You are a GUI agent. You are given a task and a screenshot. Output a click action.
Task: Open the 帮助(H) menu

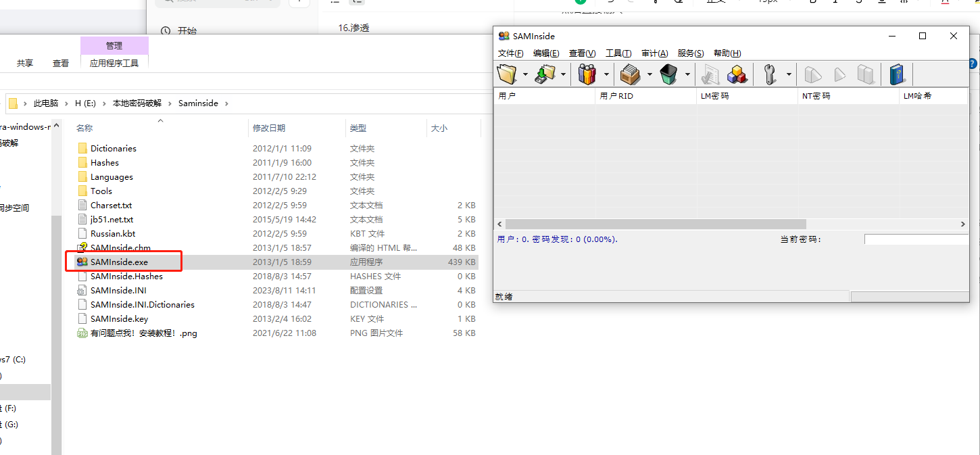(x=727, y=53)
